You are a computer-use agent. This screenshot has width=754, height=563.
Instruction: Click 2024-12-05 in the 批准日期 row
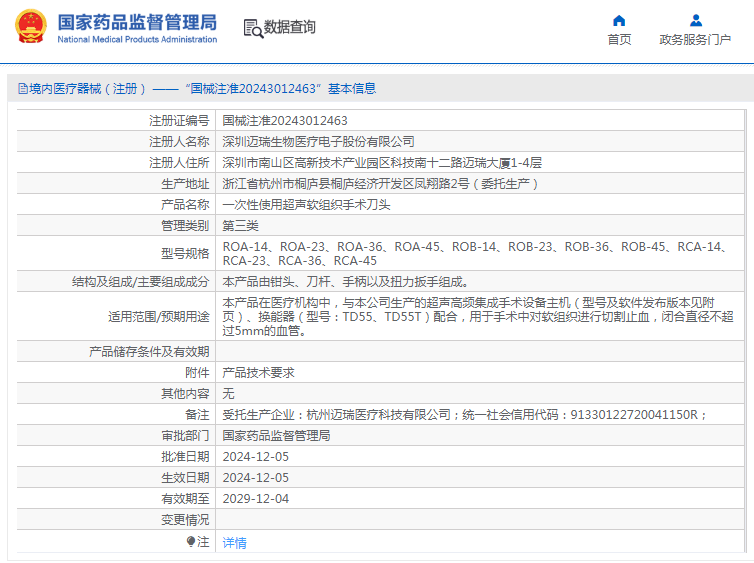click(255, 457)
